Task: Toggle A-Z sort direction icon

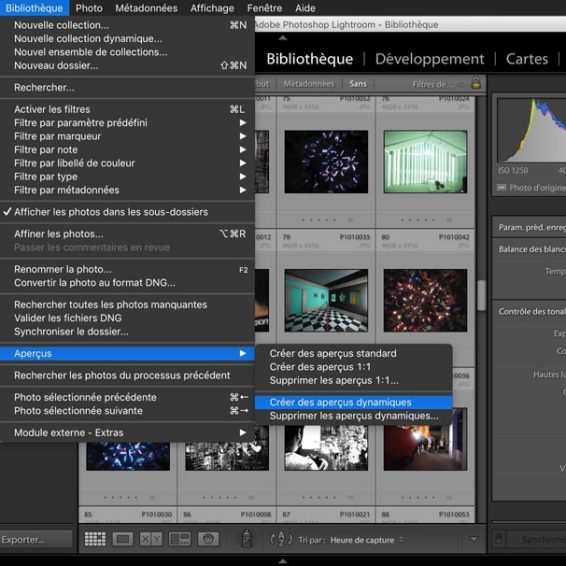Action: coord(281,539)
